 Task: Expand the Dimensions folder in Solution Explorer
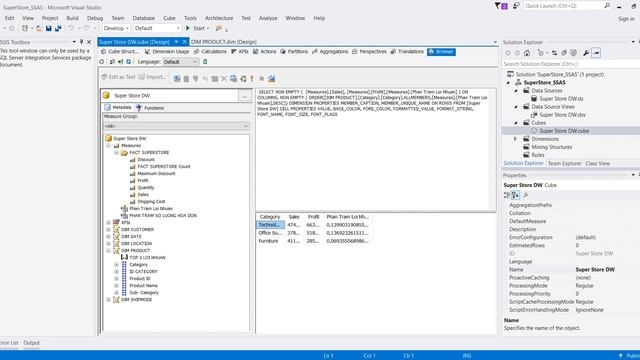coord(516,139)
